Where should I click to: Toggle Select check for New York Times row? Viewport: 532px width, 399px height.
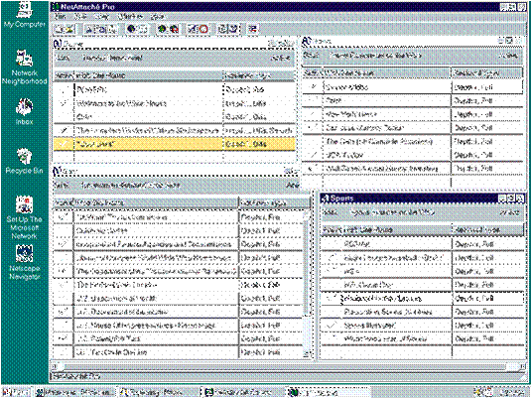(313, 114)
